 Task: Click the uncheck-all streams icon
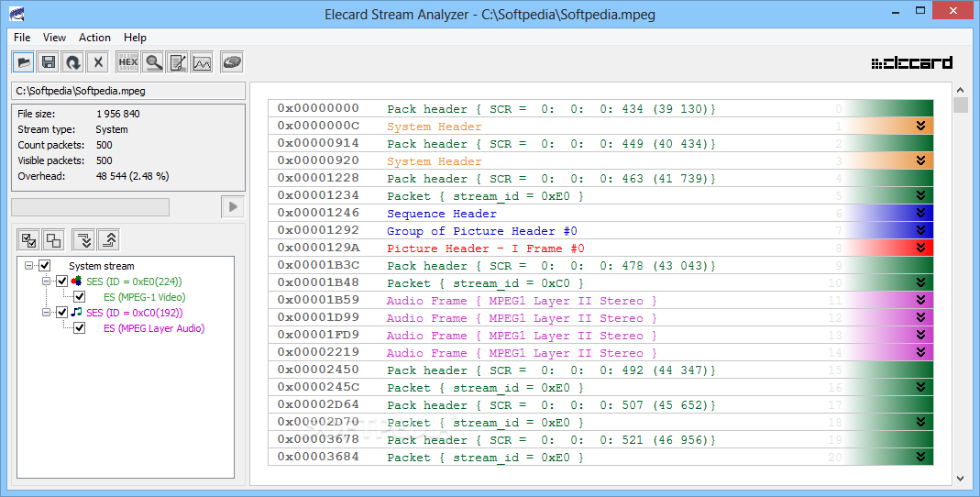(54, 240)
